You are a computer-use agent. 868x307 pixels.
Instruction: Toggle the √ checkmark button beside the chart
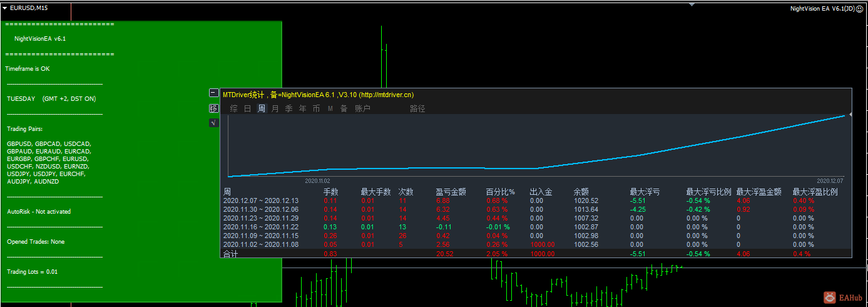pyautogui.click(x=213, y=123)
